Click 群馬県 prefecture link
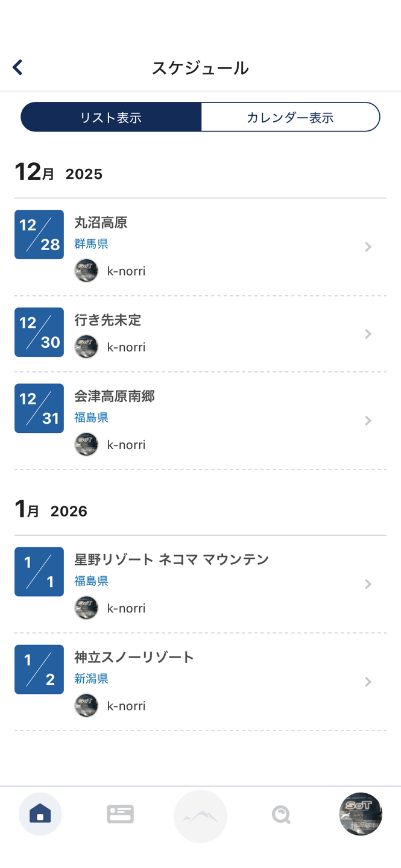This screenshot has height=868, width=401. click(x=91, y=244)
